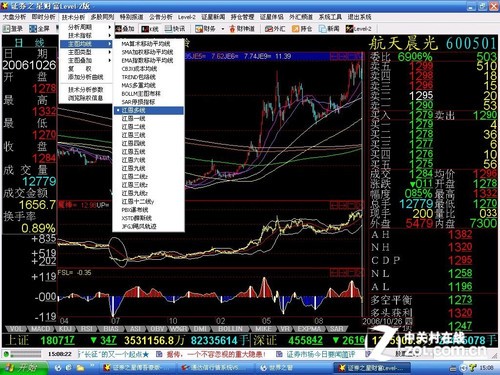The image size is (500, 375).
Task: Select the BOLLM option in submenu
Action: tap(149, 94)
